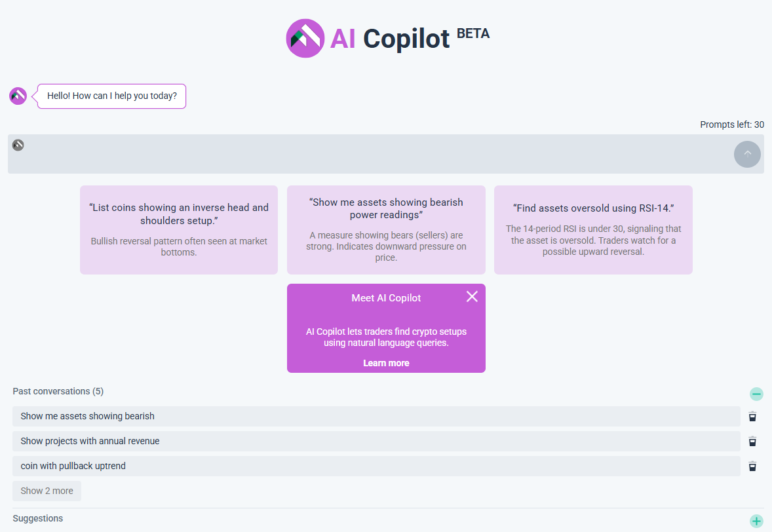Select the bearish power readings prompt card

point(386,229)
